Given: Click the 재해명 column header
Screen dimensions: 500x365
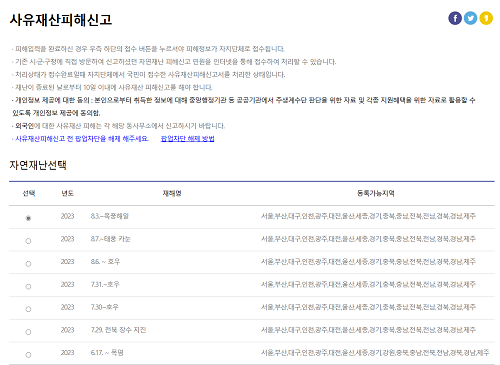Looking at the screenshot, I should [x=172, y=193].
